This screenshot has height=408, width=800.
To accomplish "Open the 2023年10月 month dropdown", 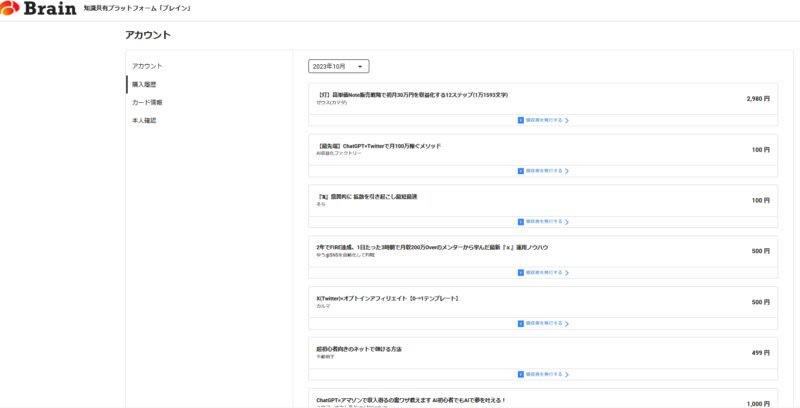I will click(339, 66).
